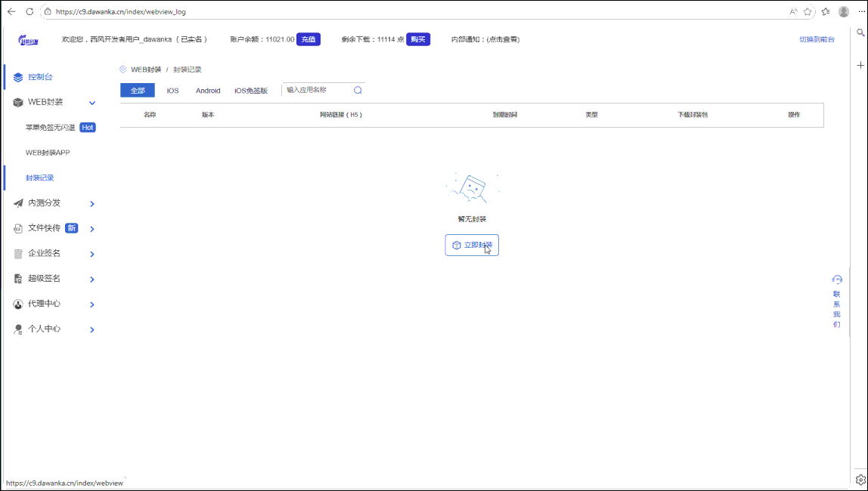Click the 文件快传 file transfer icon
This screenshot has width=868, height=491.
[x=17, y=227]
